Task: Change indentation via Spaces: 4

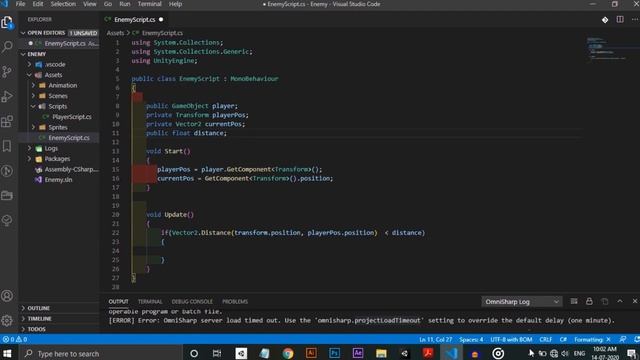Action: pos(471,339)
